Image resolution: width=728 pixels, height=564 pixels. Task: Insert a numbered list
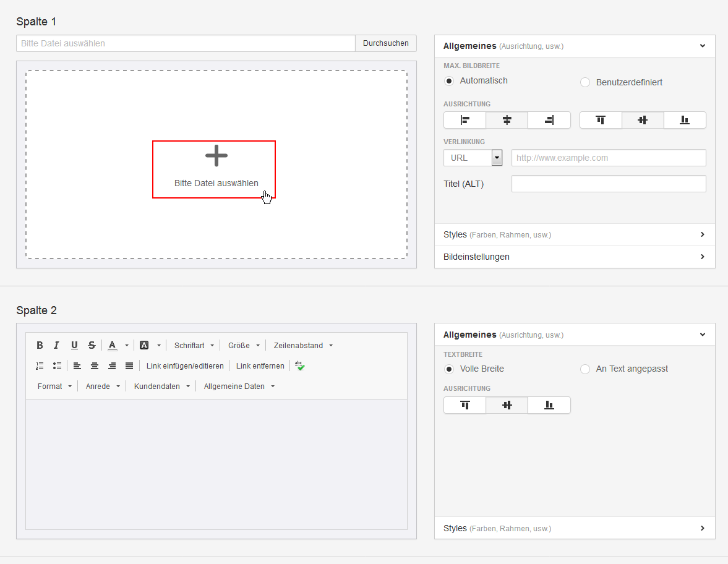coord(40,365)
